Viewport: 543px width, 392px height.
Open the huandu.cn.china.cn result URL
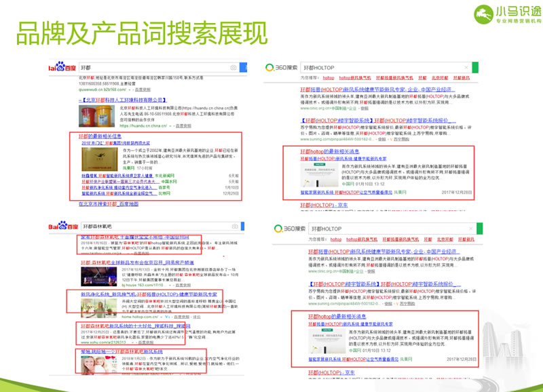pyautogui.click(x=143, y=126)
